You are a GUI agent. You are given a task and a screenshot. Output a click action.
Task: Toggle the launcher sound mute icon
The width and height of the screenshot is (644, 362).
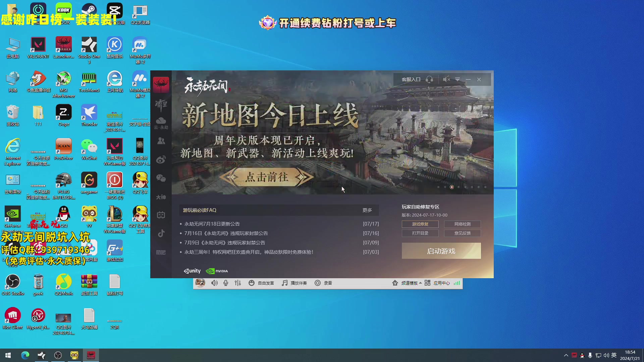point(446,79)
